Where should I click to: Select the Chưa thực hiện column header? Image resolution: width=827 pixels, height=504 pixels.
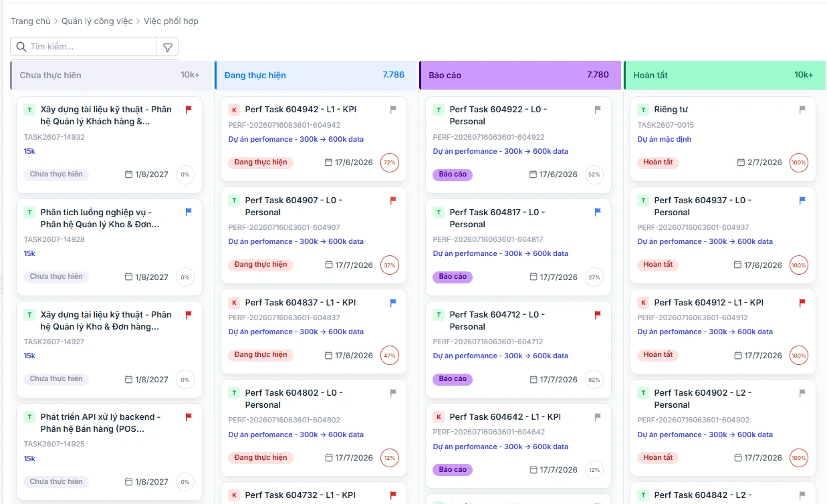point(111,75)
